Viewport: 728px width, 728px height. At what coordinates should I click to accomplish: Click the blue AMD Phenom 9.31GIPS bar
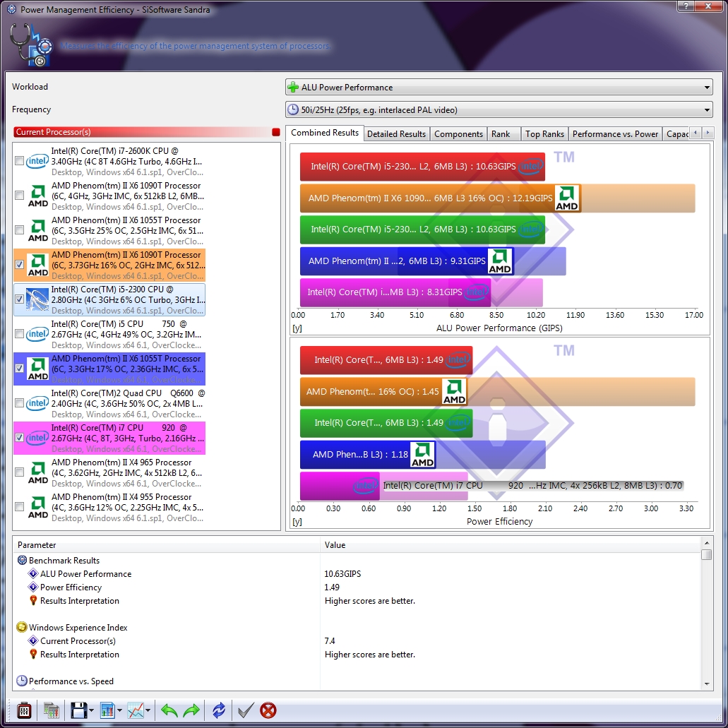pos(407,261)
